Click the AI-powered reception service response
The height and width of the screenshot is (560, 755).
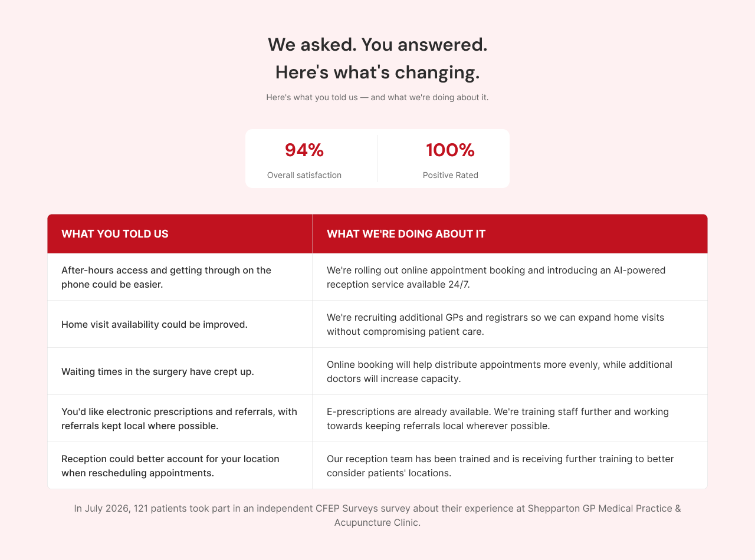pos(510,277)
